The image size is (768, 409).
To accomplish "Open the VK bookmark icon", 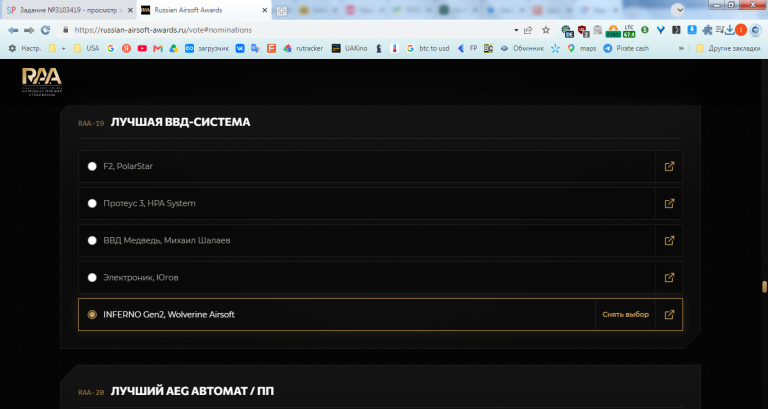I will point(240,48).
